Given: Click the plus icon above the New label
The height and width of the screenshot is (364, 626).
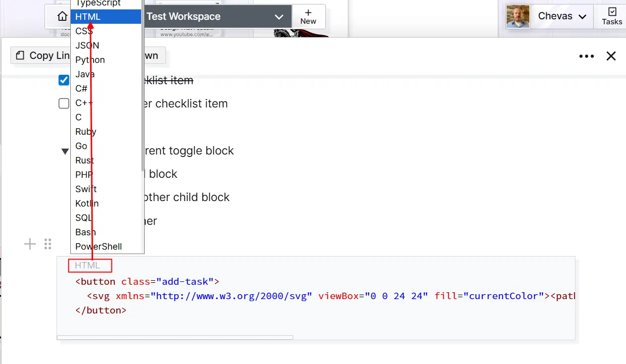Looking at the screenshot, I should pos(309,12).
